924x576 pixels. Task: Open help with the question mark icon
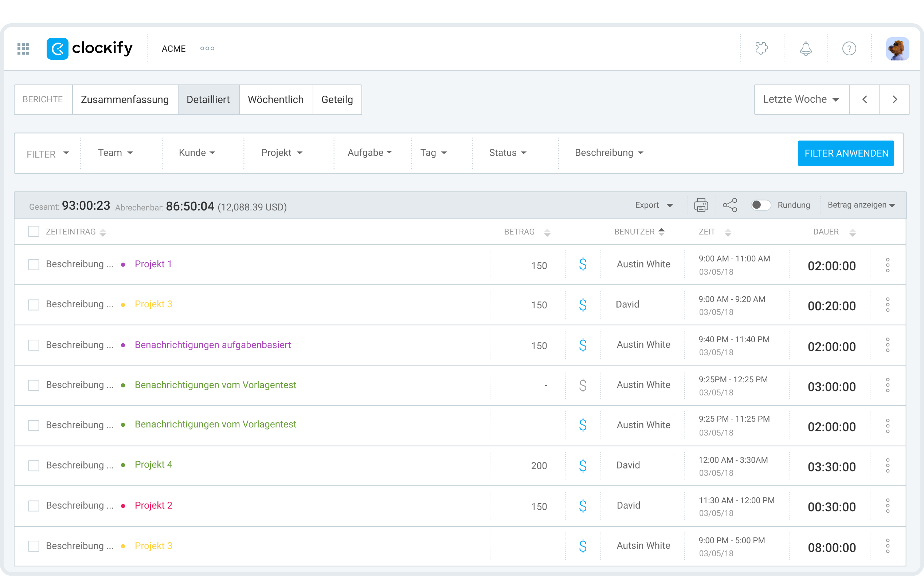click(x=849, y=48)
